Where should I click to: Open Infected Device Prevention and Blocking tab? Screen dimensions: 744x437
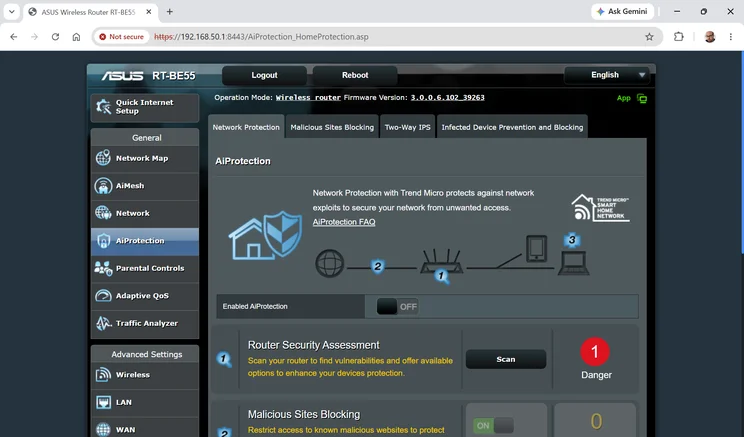(x=512, y=127)
